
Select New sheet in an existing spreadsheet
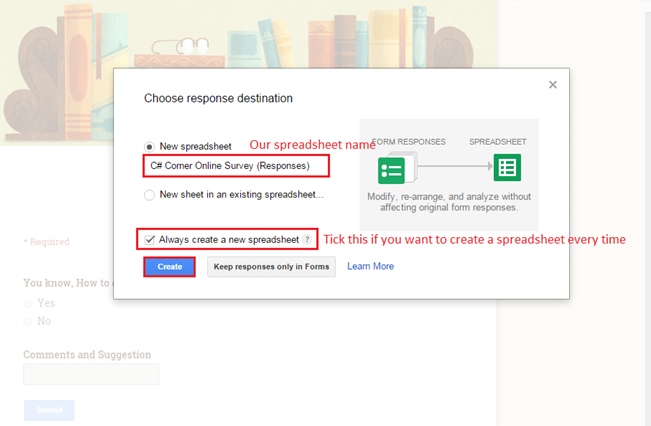point(149,195)
